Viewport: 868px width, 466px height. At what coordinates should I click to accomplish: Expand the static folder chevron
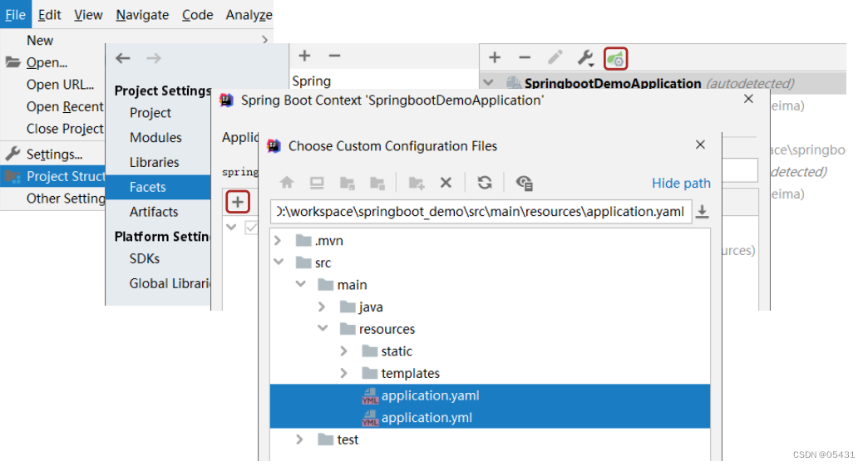343,351
